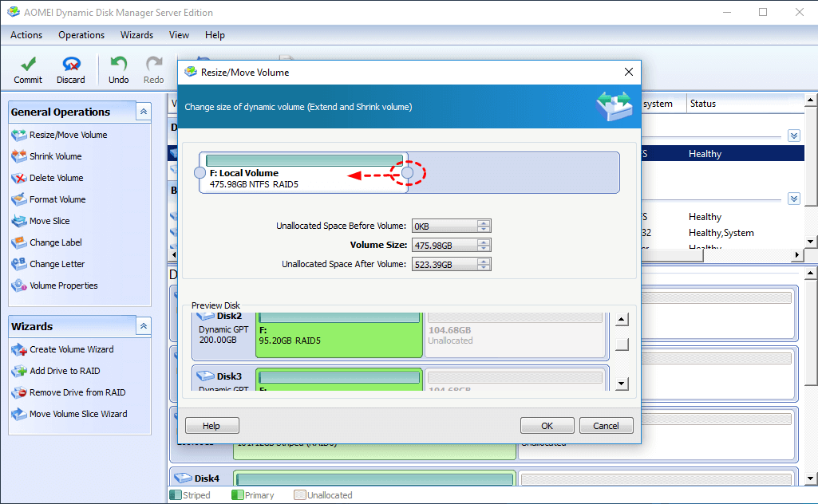Click the Delete Volume icon
The width and height of the screenshot is (818, 504).
pyautogui.click(x=19, y=179)
